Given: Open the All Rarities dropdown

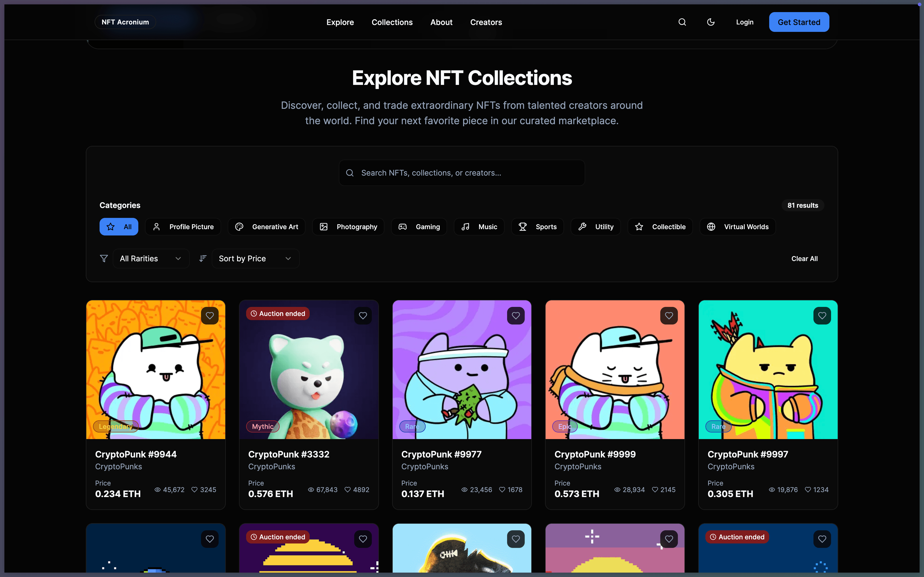Looking at the screenshot, I should 151,259.
